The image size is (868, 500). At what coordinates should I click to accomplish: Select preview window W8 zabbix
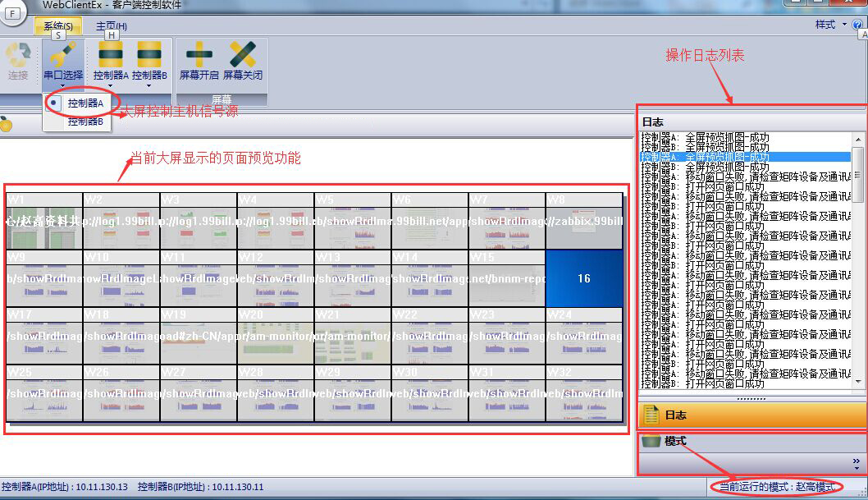[x=584, y=221]
